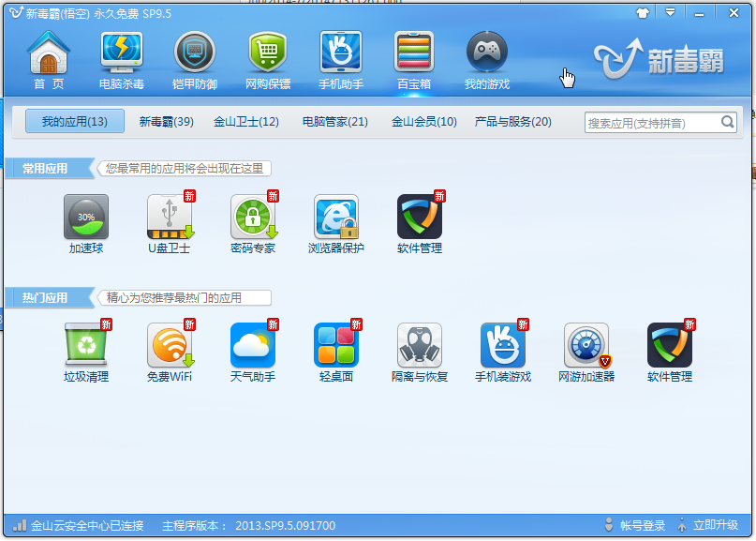Screen dimensions: 756x541
Task: Launch 隔离与恢复 quarantine tool
Action: coord(420,353)
